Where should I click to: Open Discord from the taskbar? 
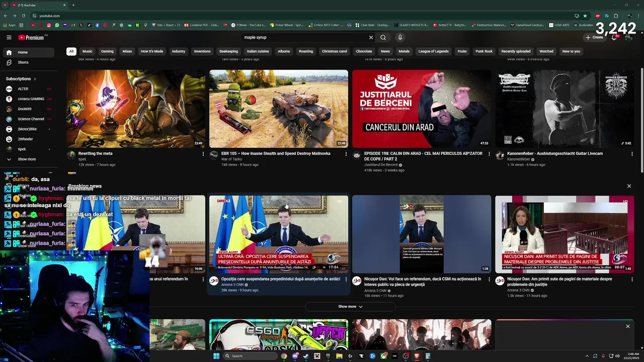295,356
